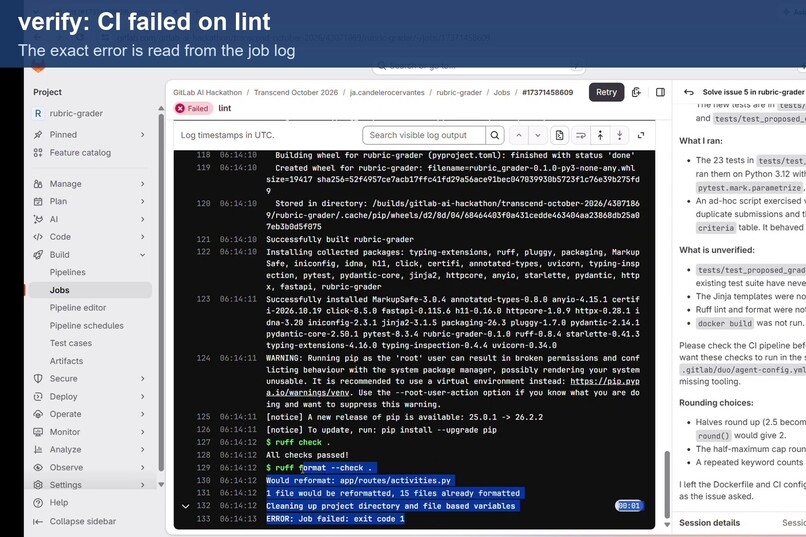
Task: Open Pipeline editor
Action: pos(78,308)
